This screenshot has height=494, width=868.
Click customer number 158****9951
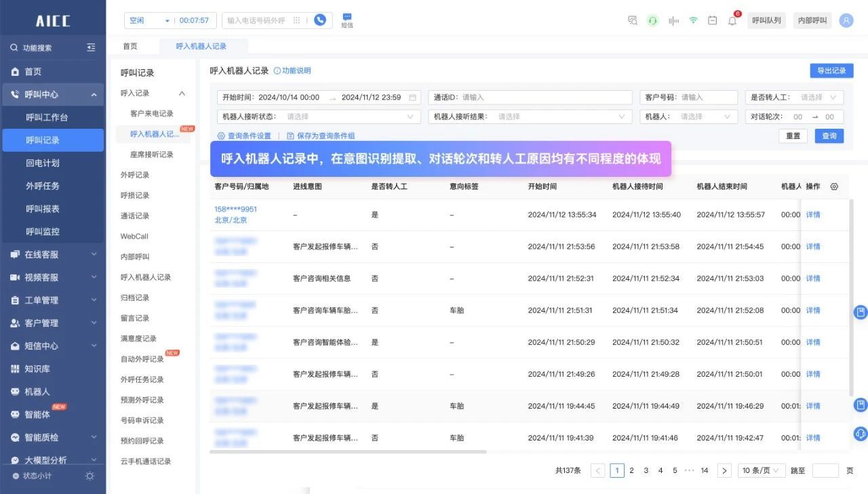[236, 209]
